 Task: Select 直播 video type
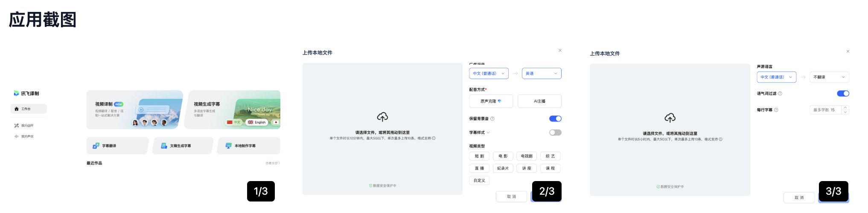click(x=479, y=168)
